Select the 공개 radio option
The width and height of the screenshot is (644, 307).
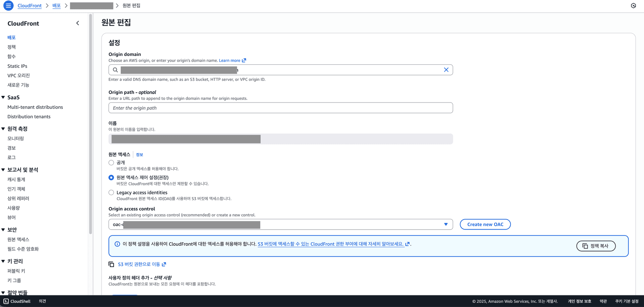[x=111, y=163]
